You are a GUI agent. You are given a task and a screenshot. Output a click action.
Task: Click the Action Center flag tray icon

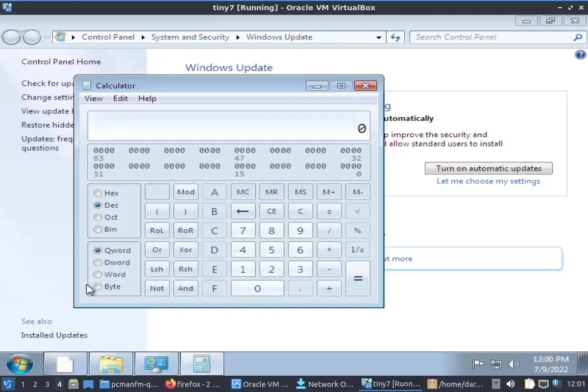tap(478, 364)
